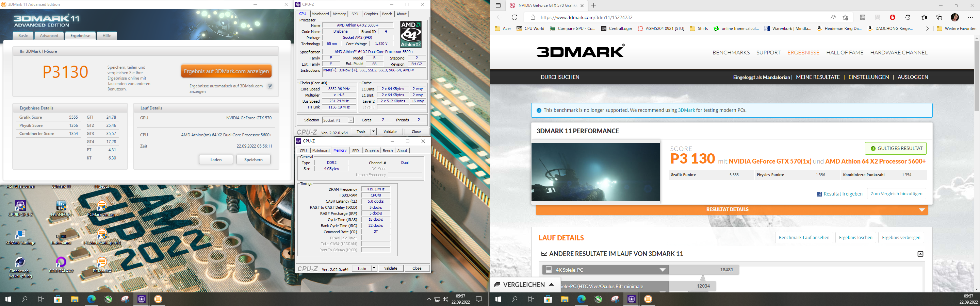Open Mainboard tab in upper CPU-Z window
This screenshot has width=980, height=306.
[x=320, y=14]
